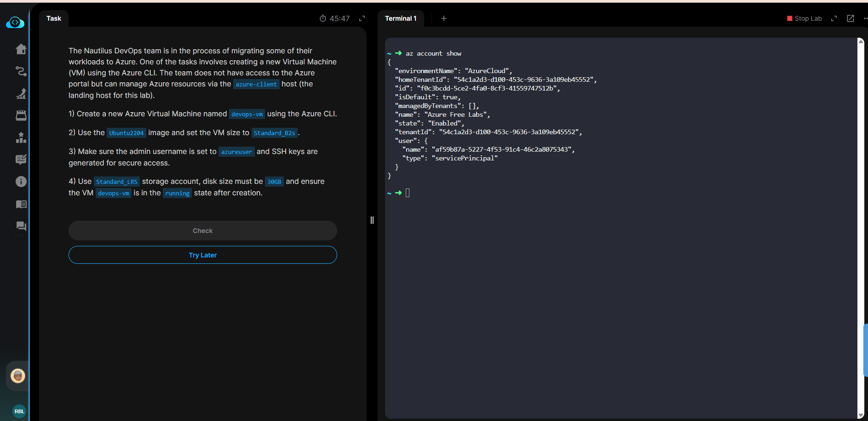The width and height of the screenshot is (868, 421).
Task: Click the growth chart progress icon
Action: (21, 93)
